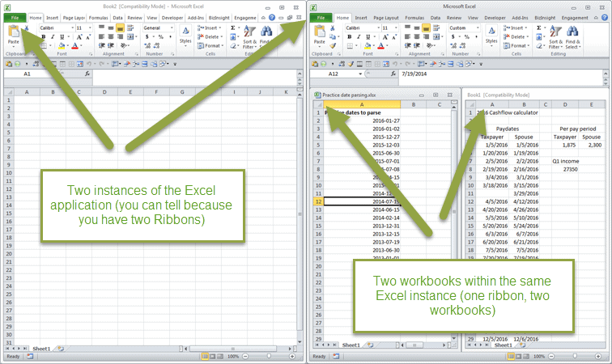
Task: Click AutoSum sigma in left Excel window
Action: (233, 28)
